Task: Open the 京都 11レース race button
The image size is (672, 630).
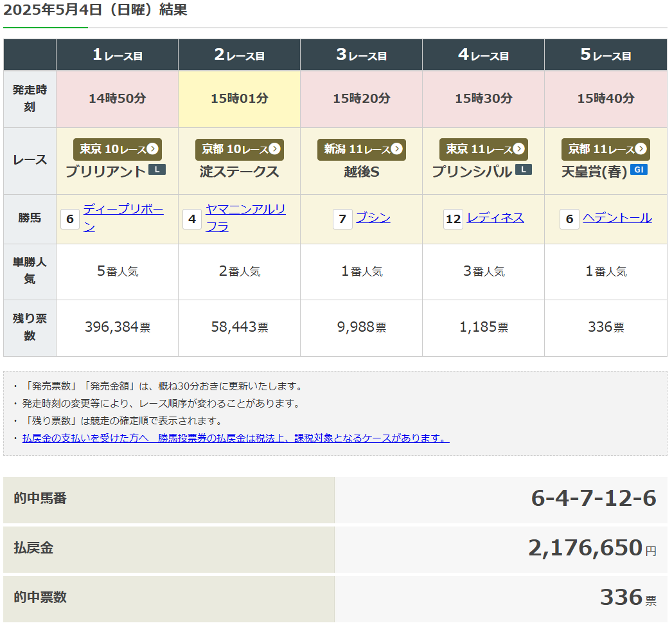Action: [606, 149]
